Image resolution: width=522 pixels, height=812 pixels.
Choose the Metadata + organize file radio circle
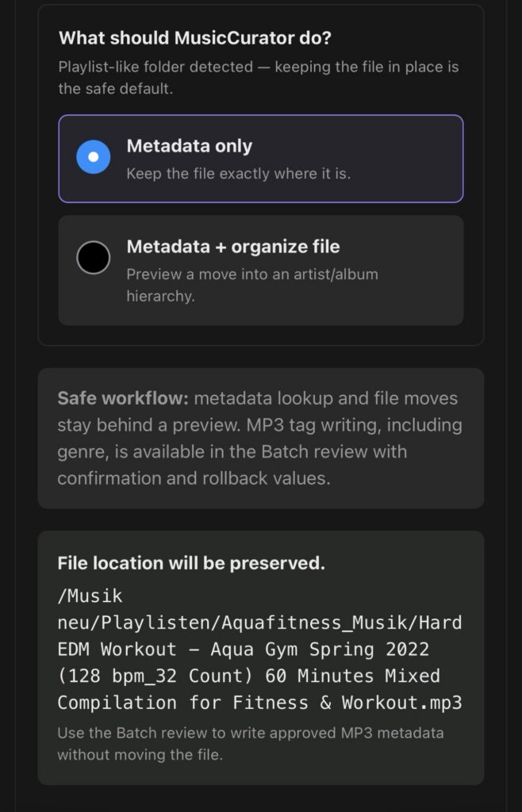pyautogui.click(x=94, y=258)
